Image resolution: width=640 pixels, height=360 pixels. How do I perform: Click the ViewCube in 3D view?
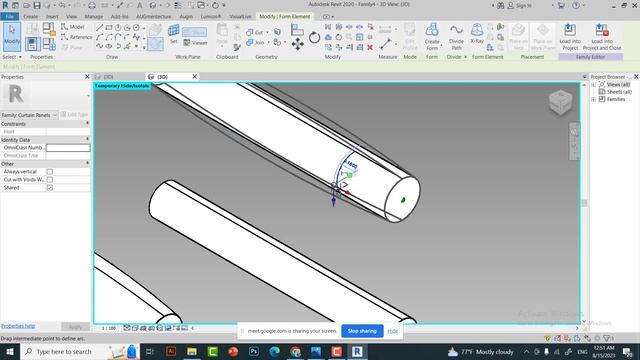pyautogui.click(x=560, y=102)
